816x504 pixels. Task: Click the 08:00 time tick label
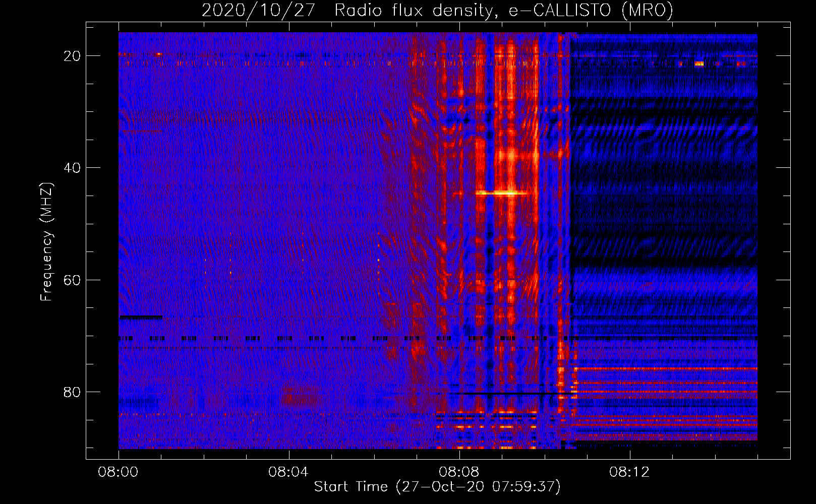pyautogui.click(x=119, y=472)
